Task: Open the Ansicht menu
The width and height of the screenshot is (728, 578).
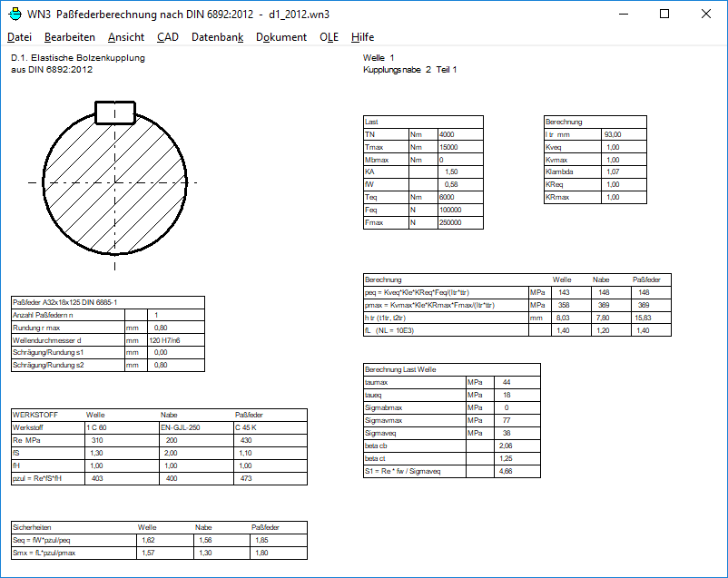Action: [x=125, y=37]
